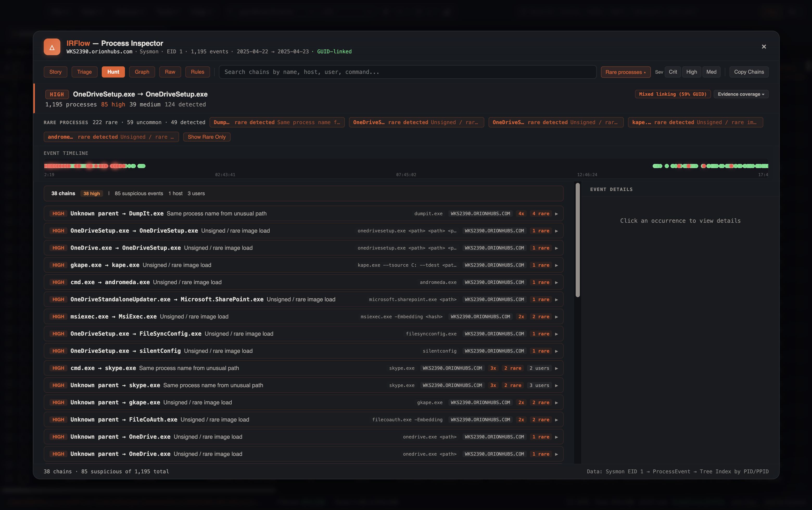Click the red event cluster at timeline start
The width and height of the screenshot is (812, 510).
[57, 166]
